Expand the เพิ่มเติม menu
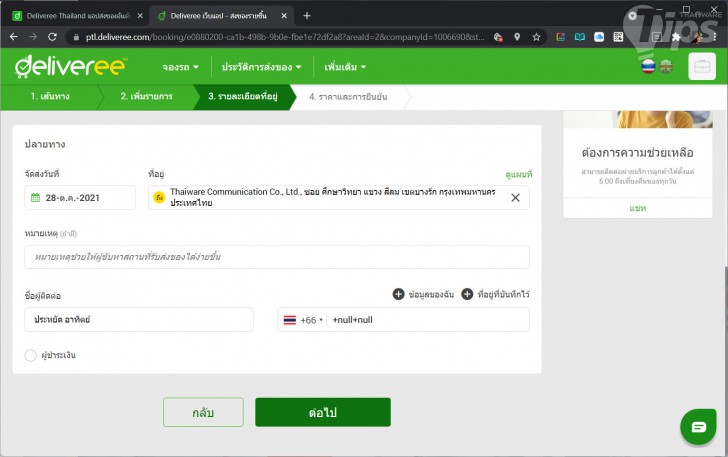This screenshot has width=728, height=457. tap(345, 67)
